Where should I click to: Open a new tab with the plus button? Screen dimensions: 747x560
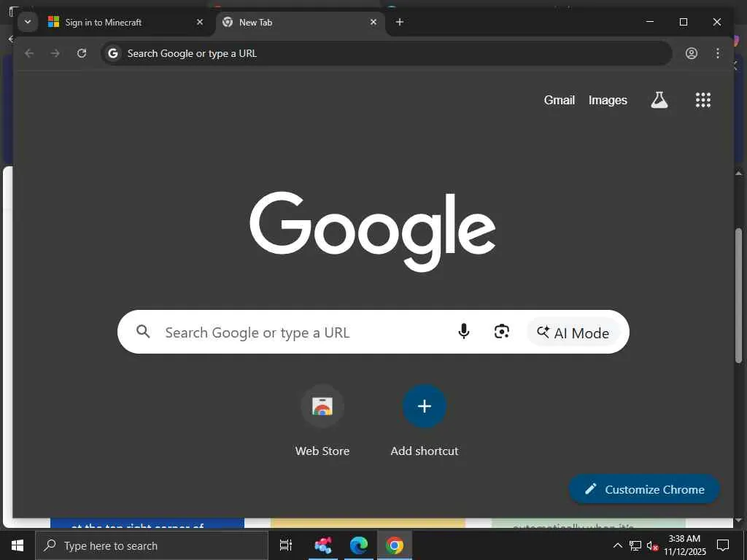coord(400,22)
